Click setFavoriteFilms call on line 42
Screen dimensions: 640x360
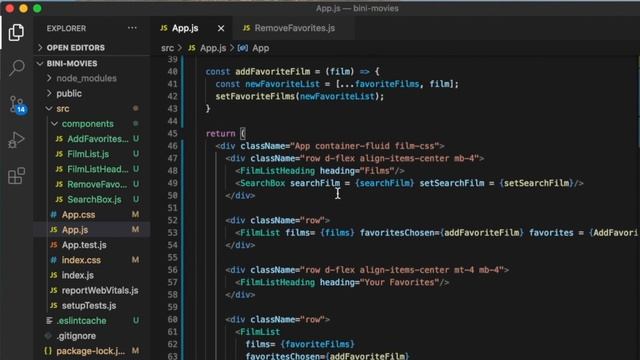[x=255, y=96]
